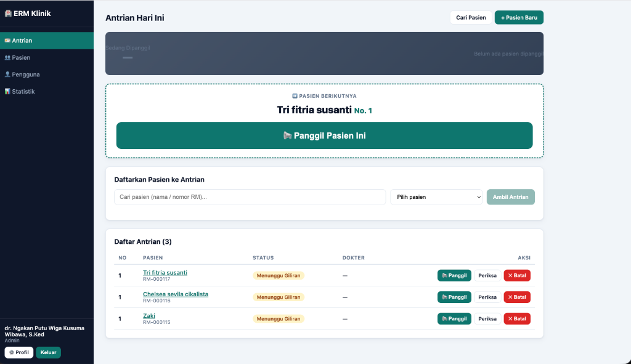Add a patient with + Pasien Baru
Image resolution: width=631 pixels, height=364 pixels.
519,18
